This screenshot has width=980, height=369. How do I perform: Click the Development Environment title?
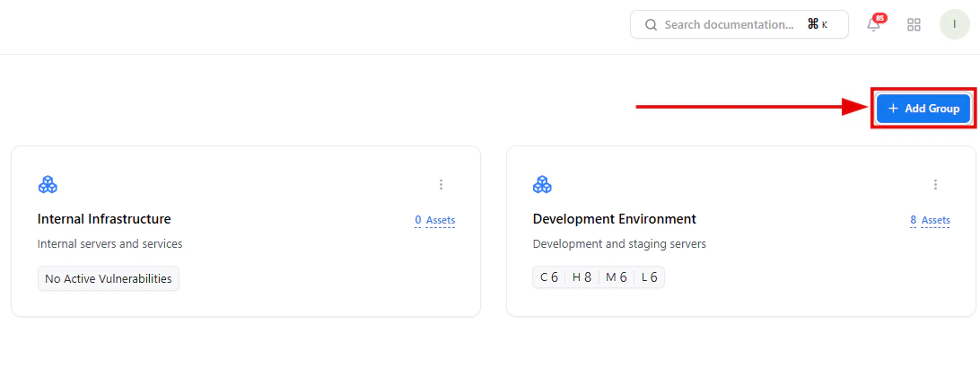(x=615, y=219)
